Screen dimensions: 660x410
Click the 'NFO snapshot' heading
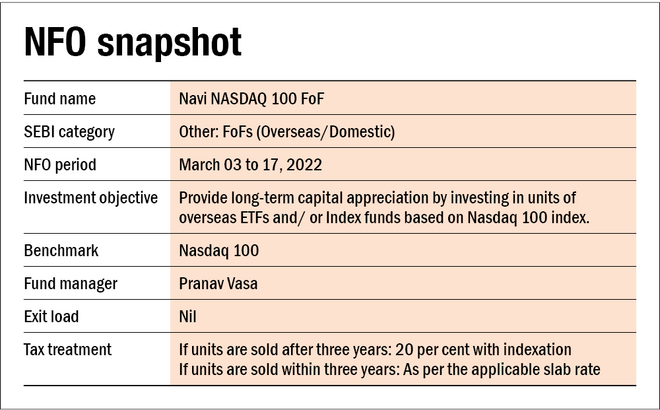click(x=133, y=44)
